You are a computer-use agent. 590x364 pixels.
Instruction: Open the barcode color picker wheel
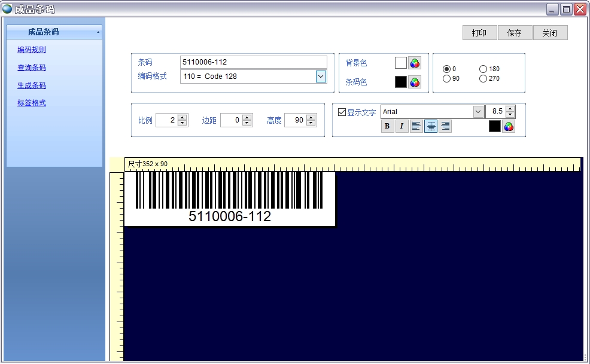(415, 81)
